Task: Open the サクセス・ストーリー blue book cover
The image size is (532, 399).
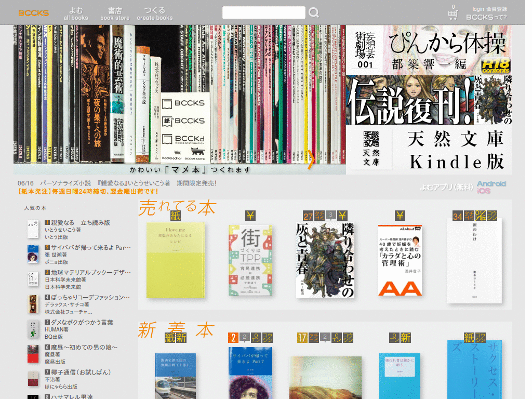Action: pyautogui.click(x=474, y=370)
